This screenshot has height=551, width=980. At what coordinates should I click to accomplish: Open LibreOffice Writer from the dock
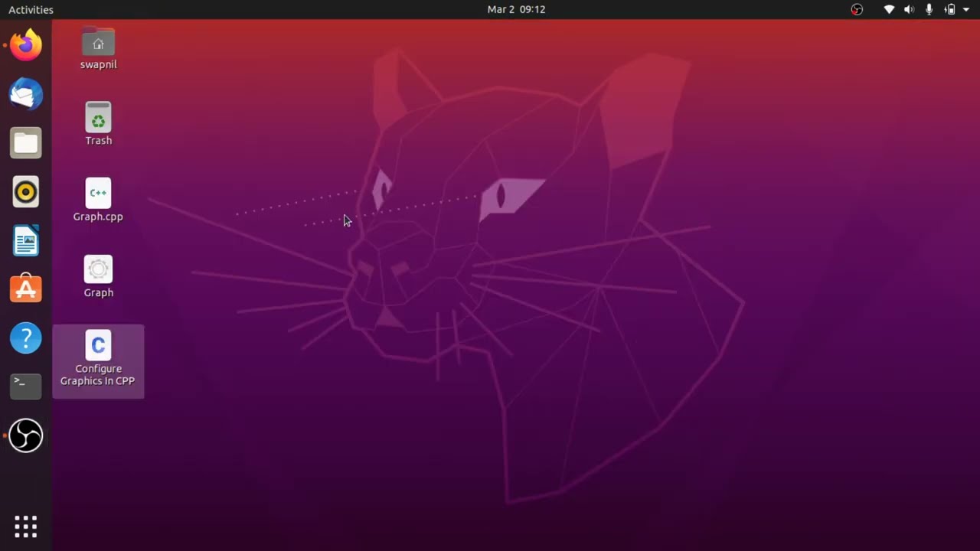click(25, 241)
